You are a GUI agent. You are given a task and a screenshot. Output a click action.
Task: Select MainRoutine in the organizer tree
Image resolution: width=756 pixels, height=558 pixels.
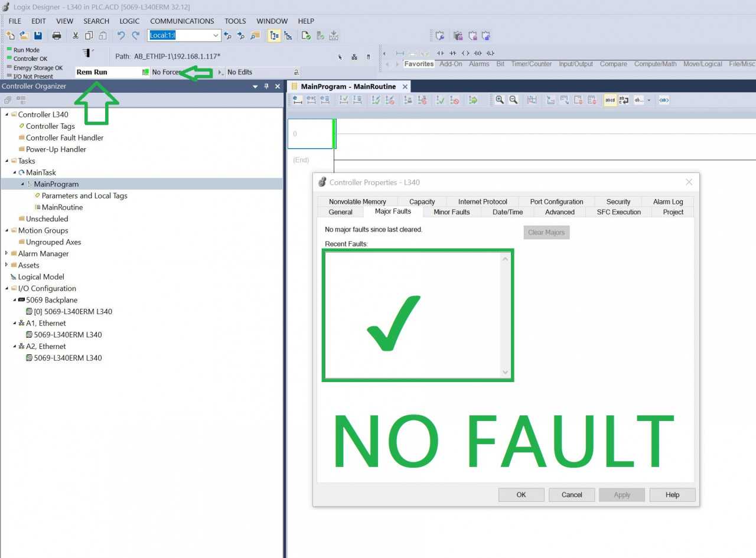(62, 207)
